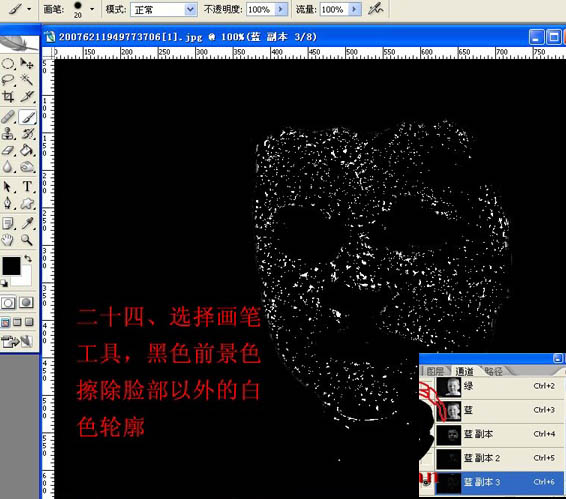Toggle airbrush option in options bar
Screen dimensions: 566x499
click(x=375, y=9)
